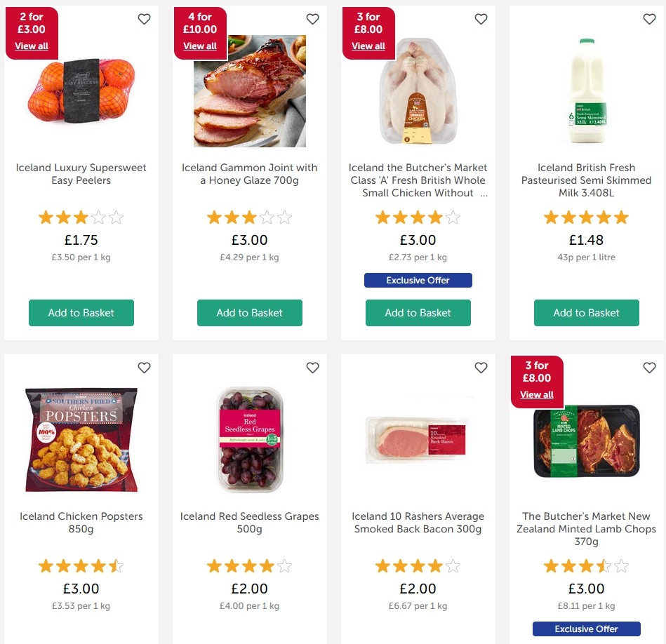The height and width of the screenshot is (644, 666).
Task: Add the Fresh British Whole Small Chicken to basket
Action: click(418, 313)
